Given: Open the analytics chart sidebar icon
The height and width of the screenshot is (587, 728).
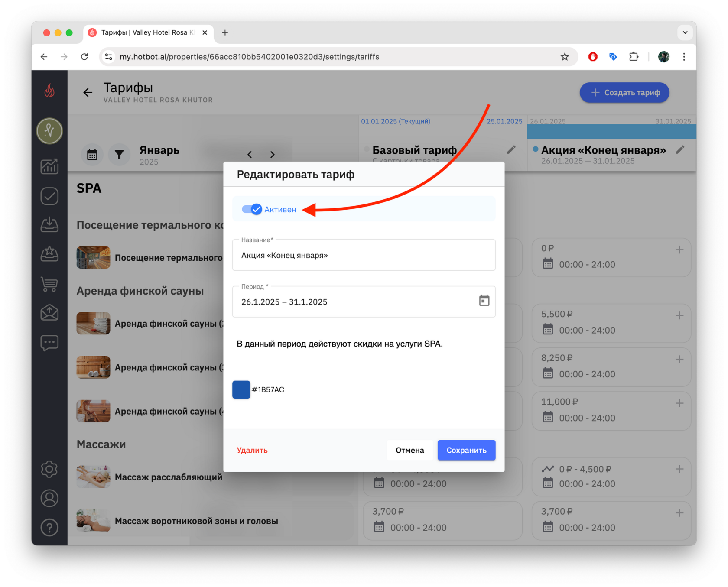Looking at the screenshot, I should pos(49,166).
